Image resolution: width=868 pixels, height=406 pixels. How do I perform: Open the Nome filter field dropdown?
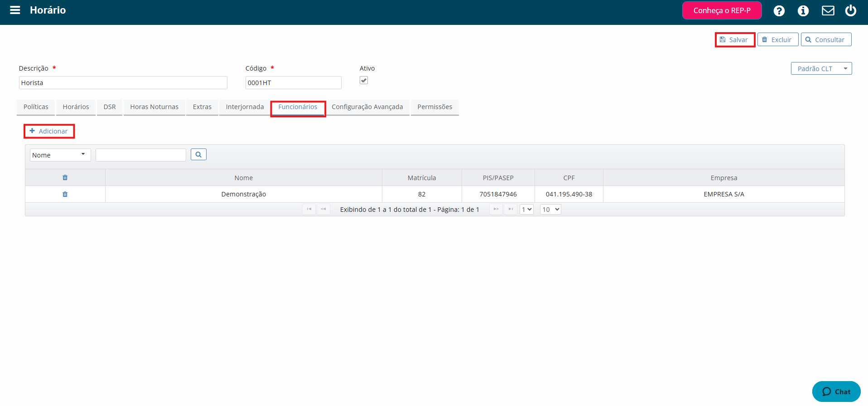60,155
